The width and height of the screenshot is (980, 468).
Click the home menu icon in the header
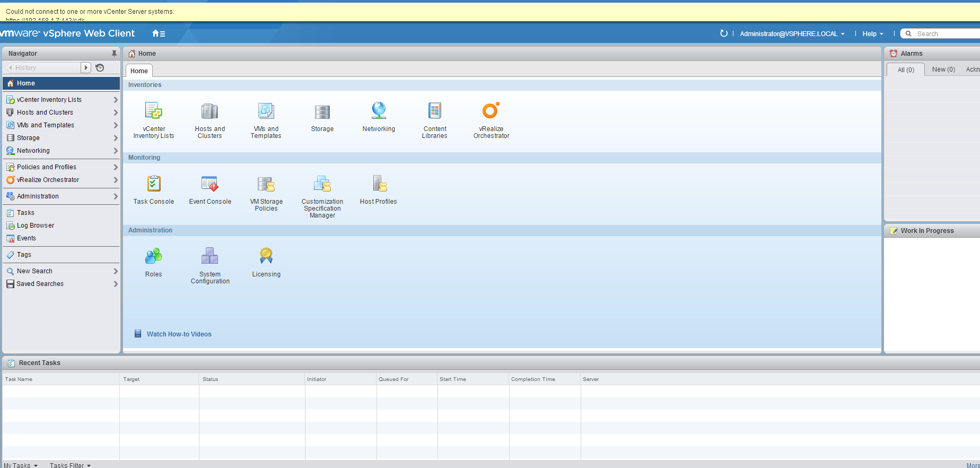tap(159, 33)
